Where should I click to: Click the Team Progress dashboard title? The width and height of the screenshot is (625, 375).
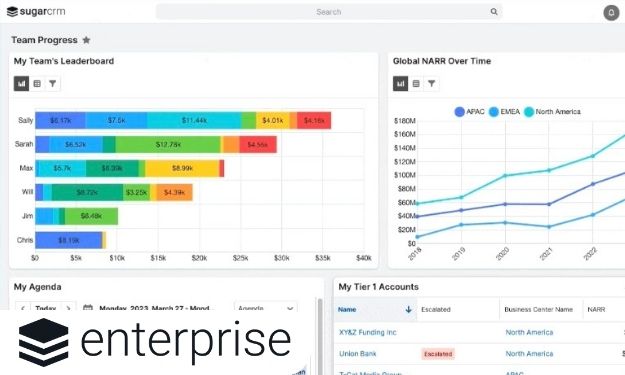(x=44, y=40)
